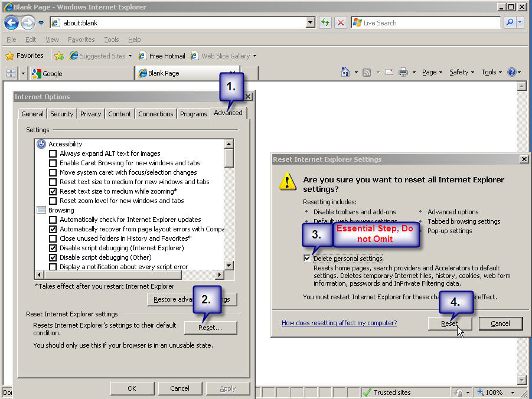Viewport: 532px width, 399px height.
Task: Click the Live Search magnifier icon
Action: pyautogui.click(x=510, y=23)
